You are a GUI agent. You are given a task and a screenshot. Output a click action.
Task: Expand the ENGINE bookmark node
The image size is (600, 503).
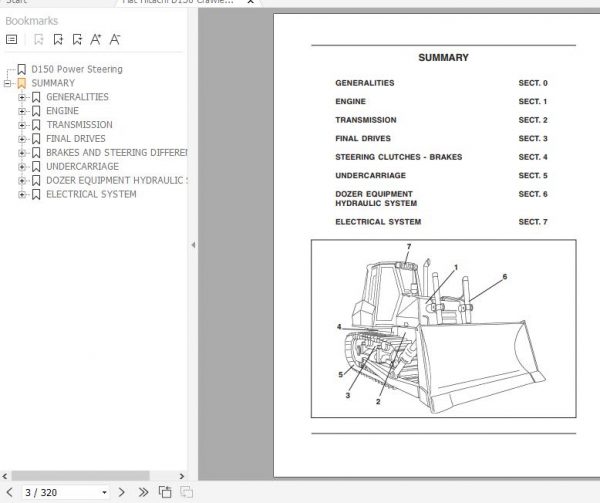[x=22, y=111]
